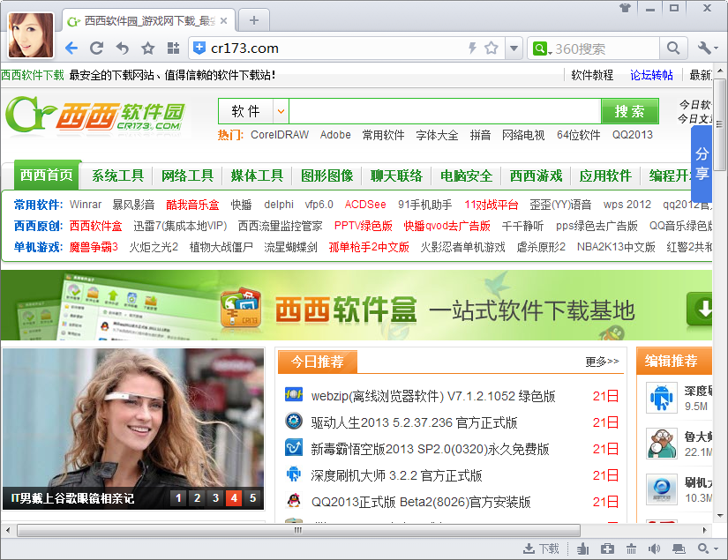Click the QQ2013 penguin icon
The height and width of the screenshot is (560, 728).
coord(294,500)
